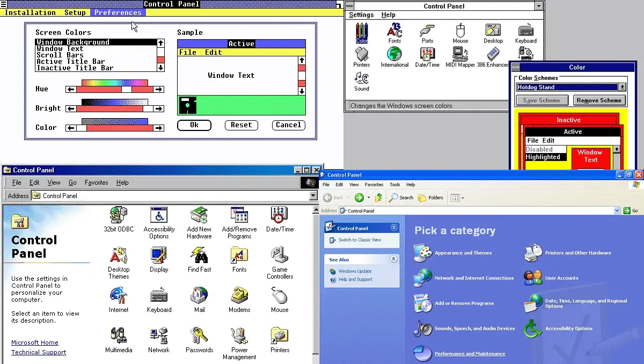Open the International applet
Screen dimensions: 644x364
(x=394, y=54)
